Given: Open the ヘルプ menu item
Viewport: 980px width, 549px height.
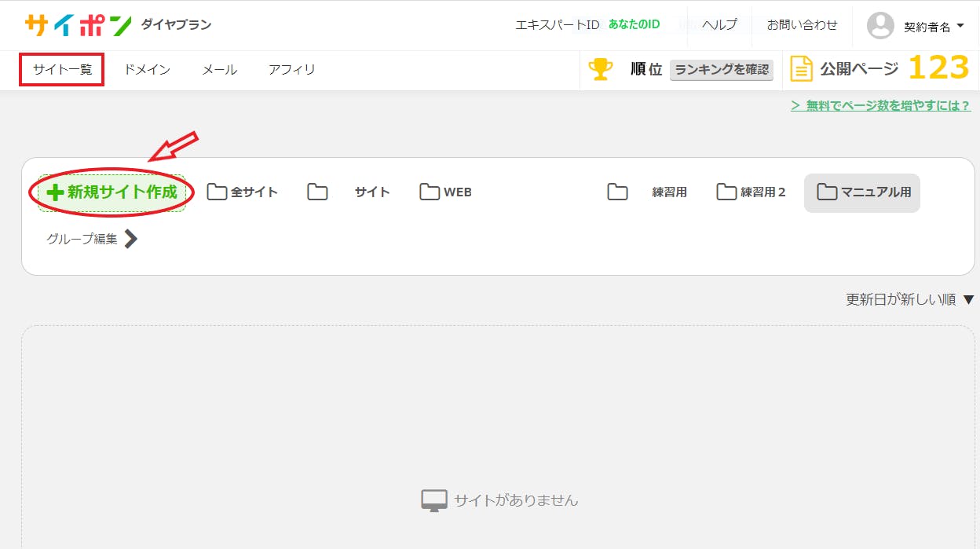Looking at the screenshot, I should (719, 25).
